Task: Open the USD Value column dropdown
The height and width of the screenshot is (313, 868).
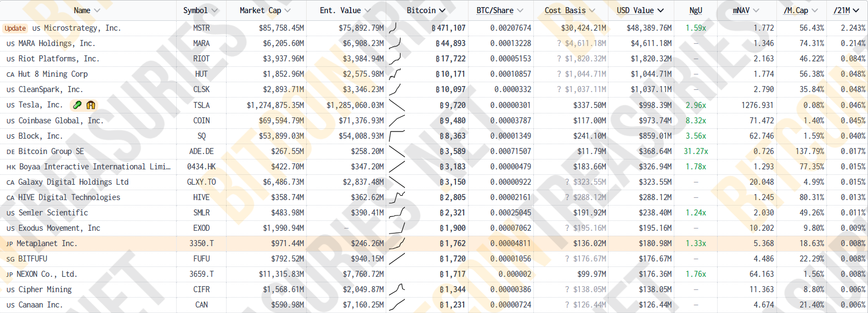Action: [x=661, y=10]
